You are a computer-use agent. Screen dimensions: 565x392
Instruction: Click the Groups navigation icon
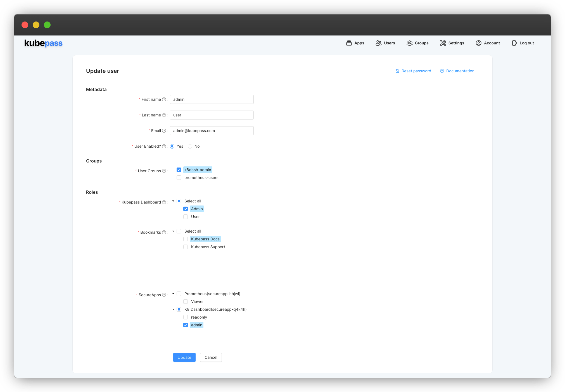(410, 43)
